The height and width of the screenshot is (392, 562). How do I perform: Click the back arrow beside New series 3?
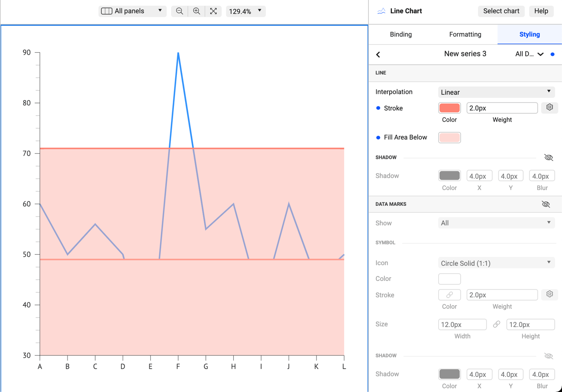click(x=378, y=54)
